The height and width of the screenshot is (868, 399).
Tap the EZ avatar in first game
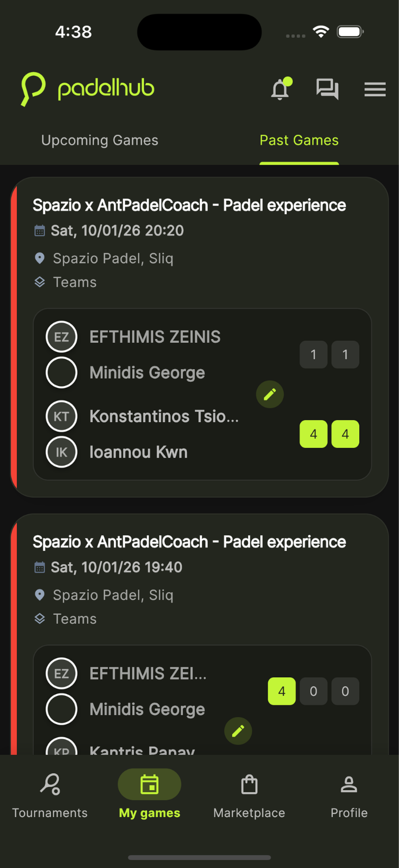[x=62, y=337]
